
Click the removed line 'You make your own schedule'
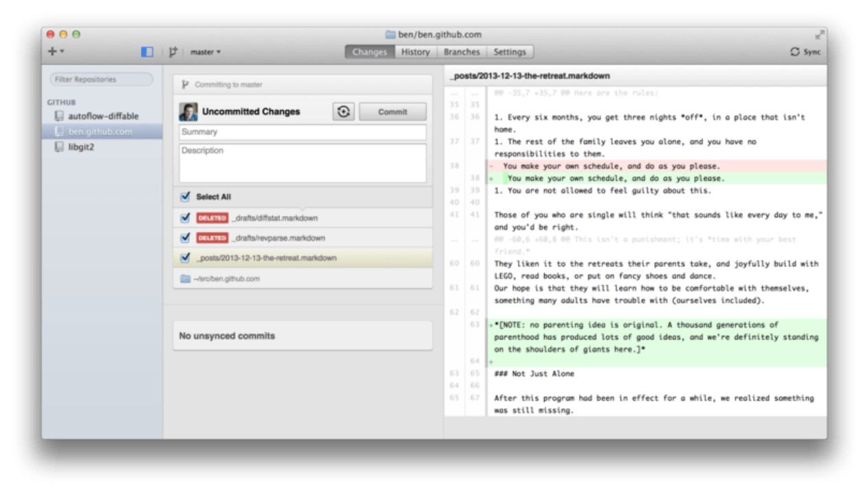click(657, 166)
